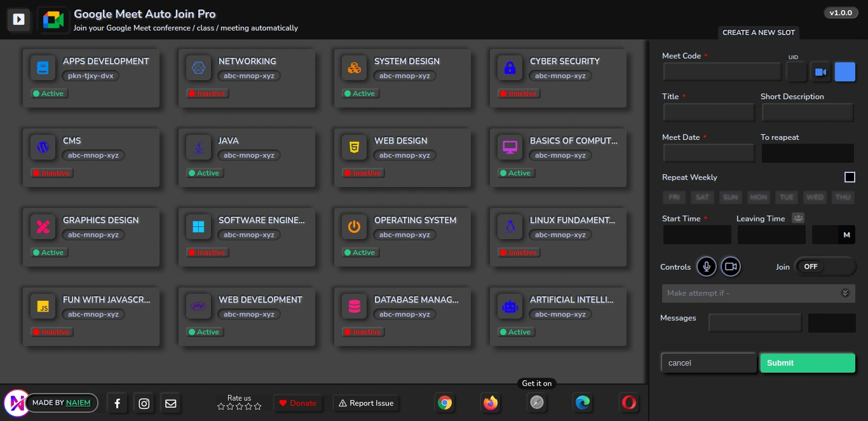Click the CMS WordPress icon
This screenshot has width=868, height=421.
click(43, 148)
